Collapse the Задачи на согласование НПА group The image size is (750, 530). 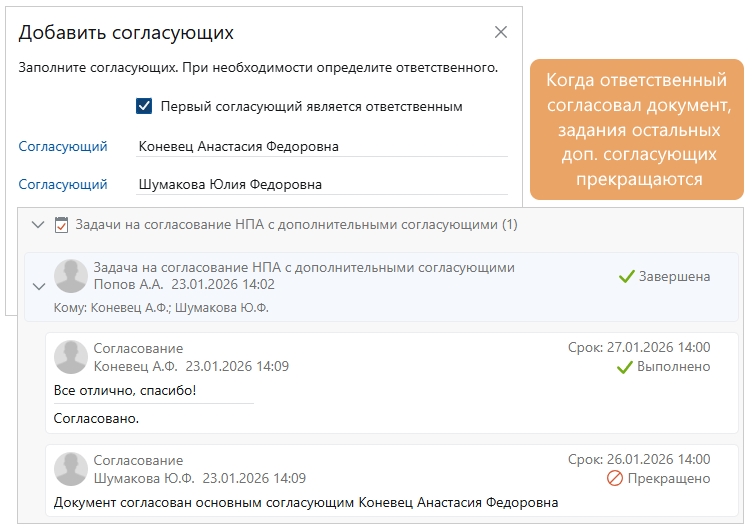click(38, 225)
